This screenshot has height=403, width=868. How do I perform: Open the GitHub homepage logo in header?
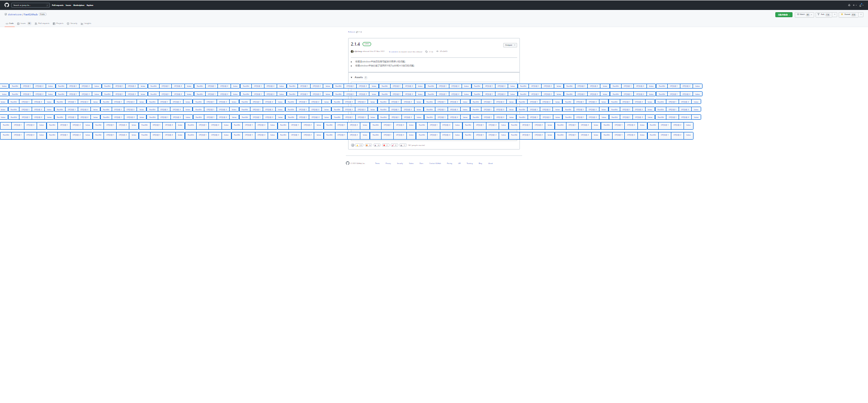(7, 5)
